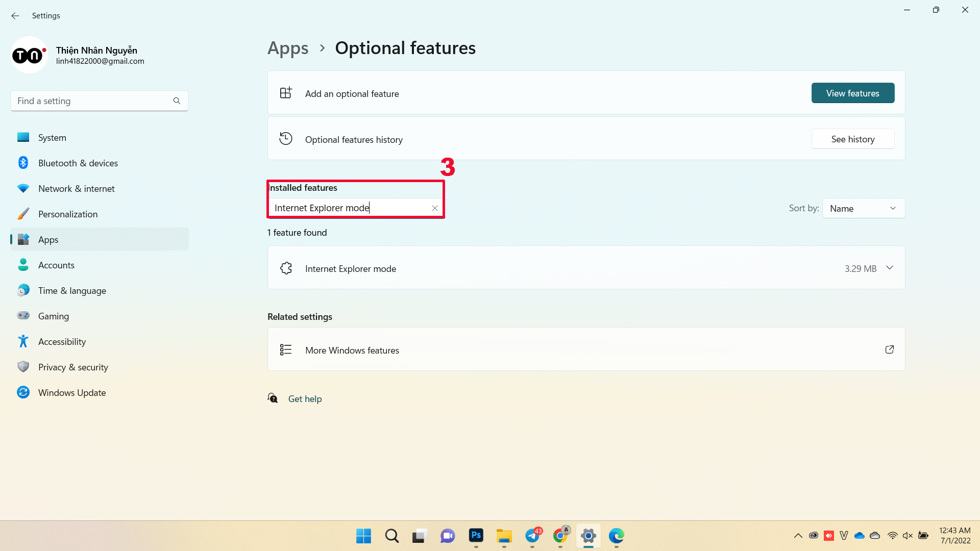Click the external link icon for More Windows features
The image size is (980, 551).
pyautogui.click(x=890, y=349)
